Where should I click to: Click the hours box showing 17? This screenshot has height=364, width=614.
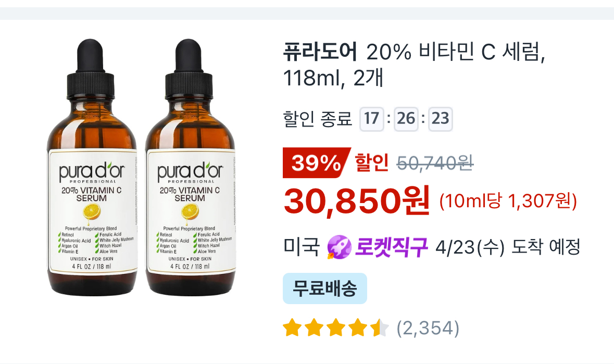pyautogui.click(x=372, y=119)
